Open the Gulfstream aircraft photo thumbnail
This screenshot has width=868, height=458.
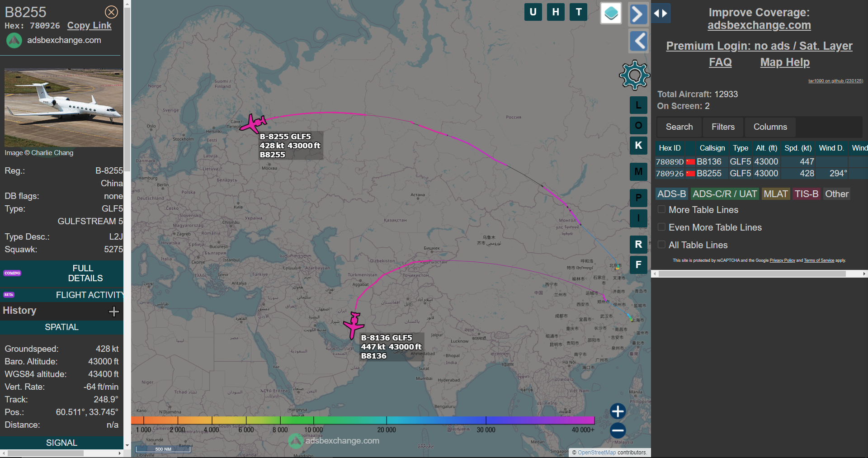(64, 108)
